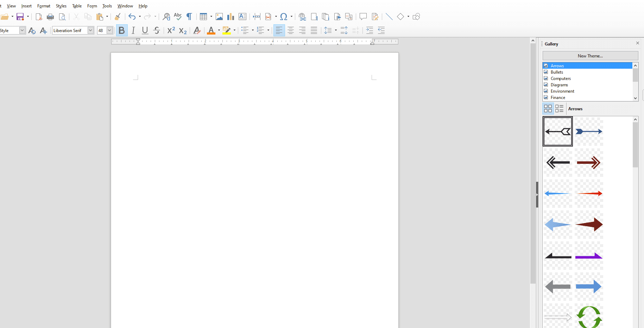
Task: Enable italic formatting
Action: pos(133,30)
